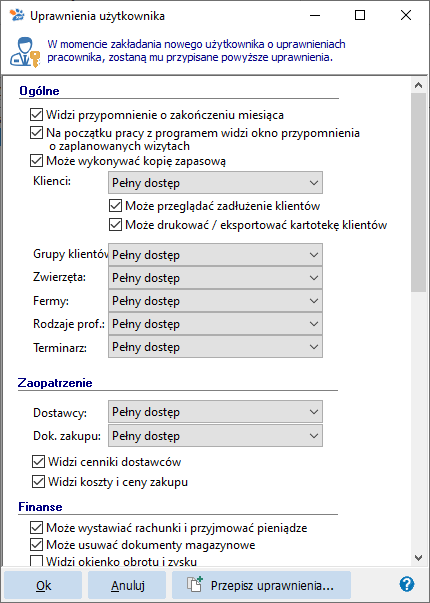The image size is (430, 603).
Task: Expand the Terminarz access dropdown
Action: coord(215,347)
